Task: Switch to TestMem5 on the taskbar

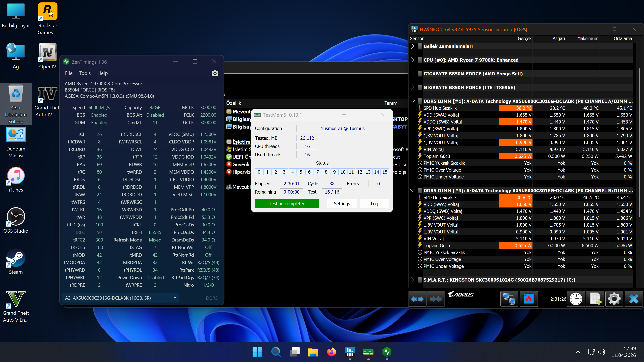Action: 368,352
